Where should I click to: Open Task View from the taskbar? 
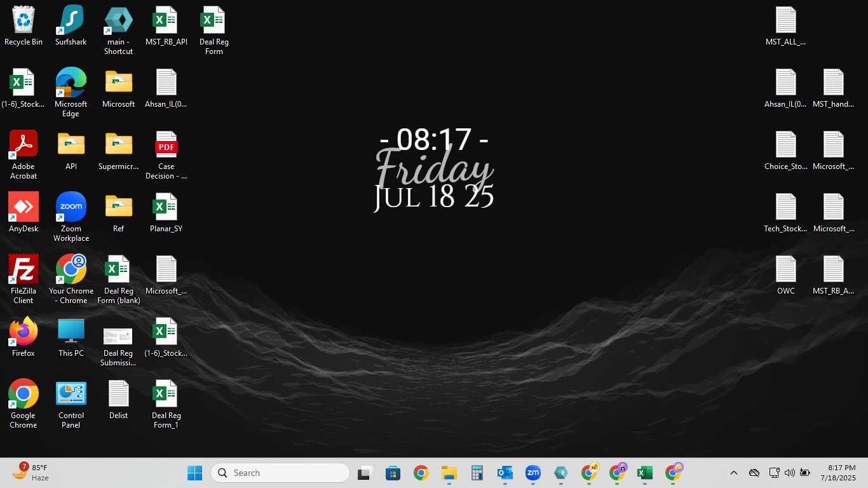coord(365,473)
